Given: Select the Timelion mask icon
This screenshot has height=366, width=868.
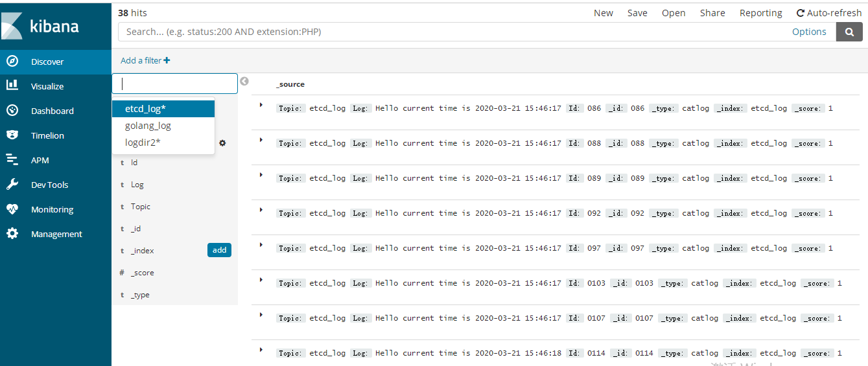Looking at the screenshot, I should coord(12,135).
